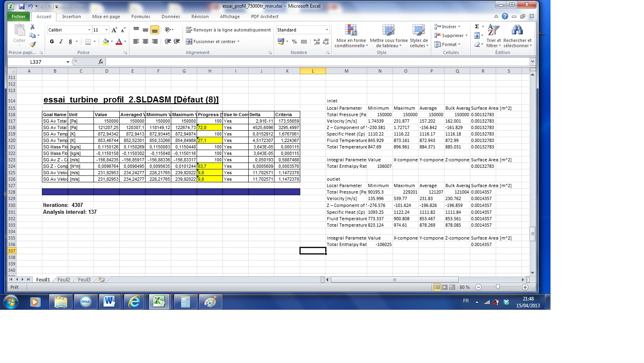
Task: Decrease font size with the small A icon
Action: coord(123,30)
